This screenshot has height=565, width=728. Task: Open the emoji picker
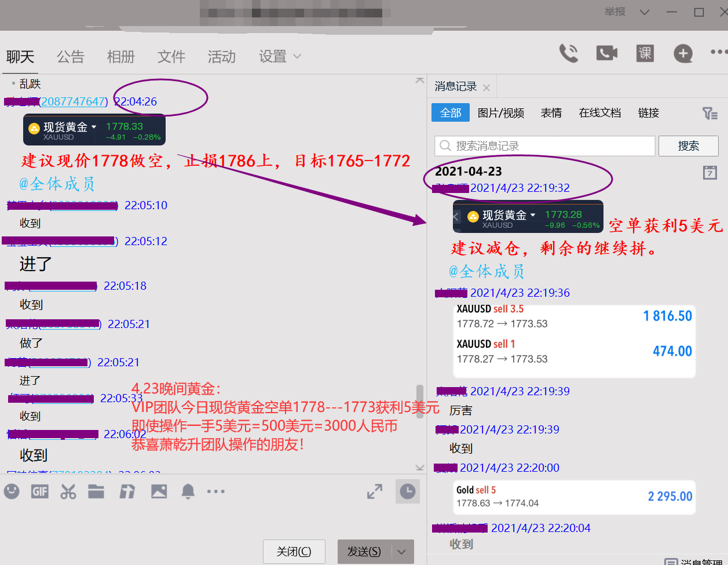tap(12, 492)
